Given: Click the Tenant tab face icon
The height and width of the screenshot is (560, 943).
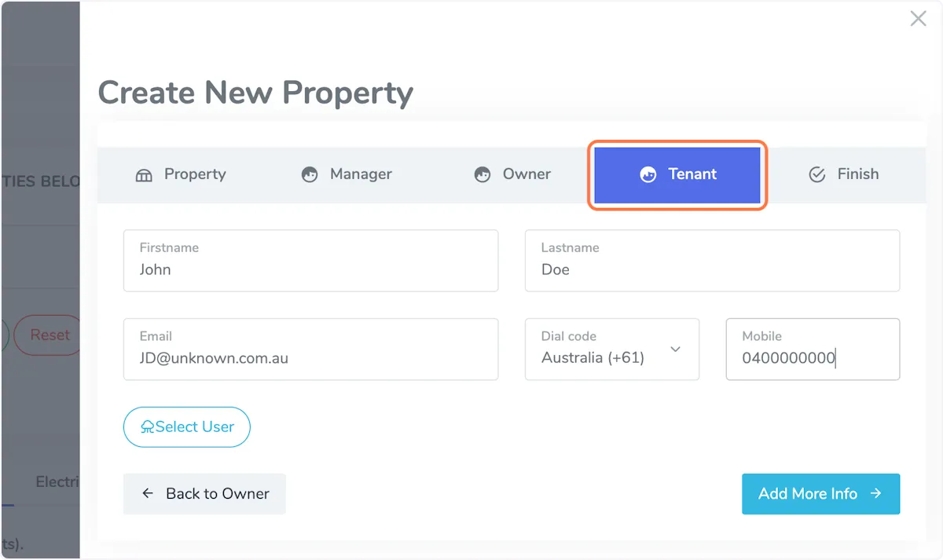Looking at the screenshot, I should click(x=648, y=175).
